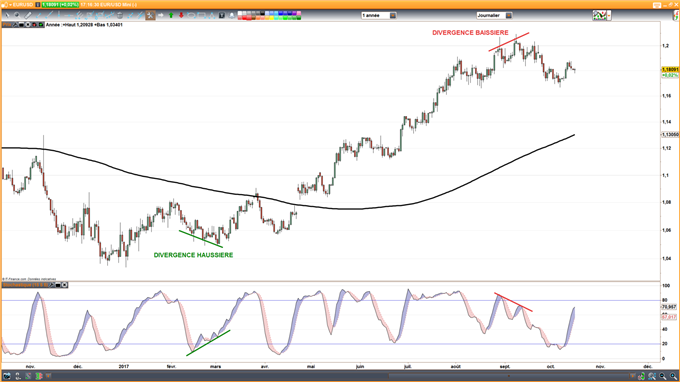Click the Stochastique panel label
Viewport: 680px width, 382px height.
pyautogui.click(x=25, y=285)
